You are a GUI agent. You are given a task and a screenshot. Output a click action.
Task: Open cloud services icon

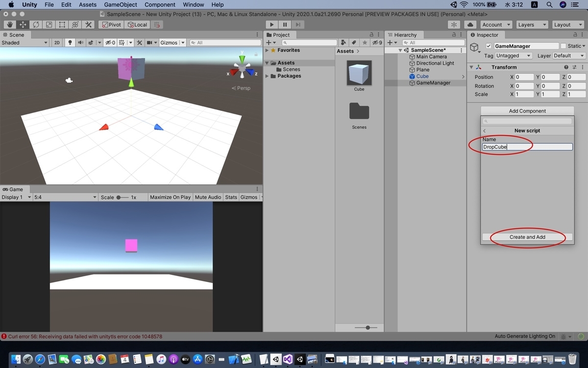[470, 25]
